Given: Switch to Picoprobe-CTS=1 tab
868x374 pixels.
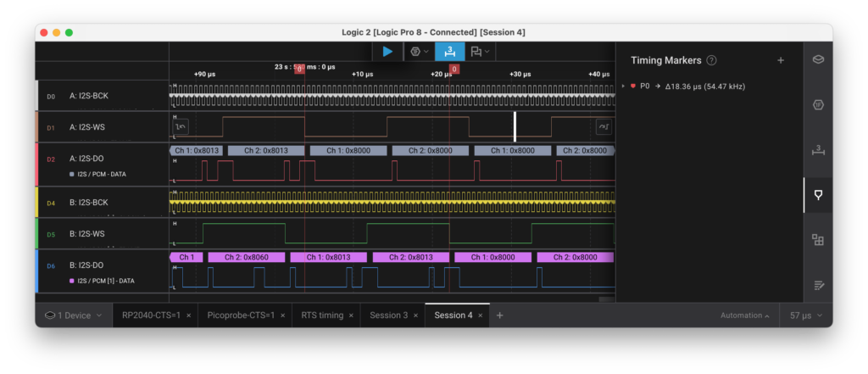Looking at the screenshot, I should 241,315.
